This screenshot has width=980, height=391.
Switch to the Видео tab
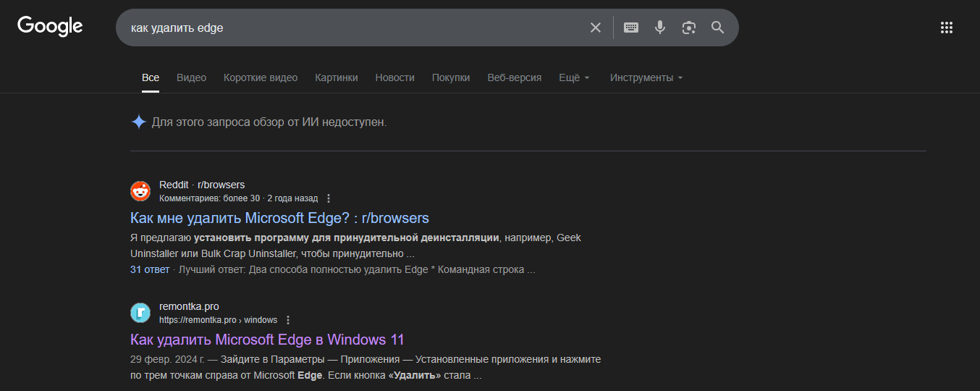pyautogui.click(x=191, y=77)
